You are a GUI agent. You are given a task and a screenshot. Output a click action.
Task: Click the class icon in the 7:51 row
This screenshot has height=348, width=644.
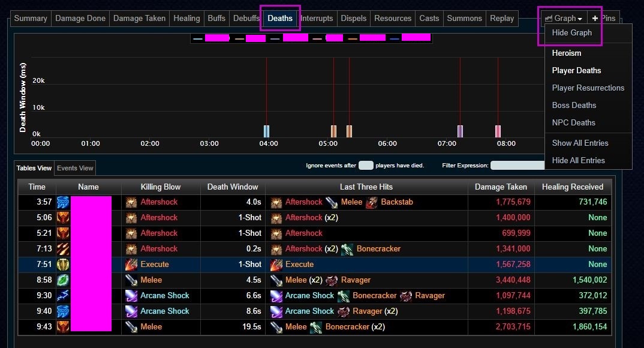tap(63, 265)
